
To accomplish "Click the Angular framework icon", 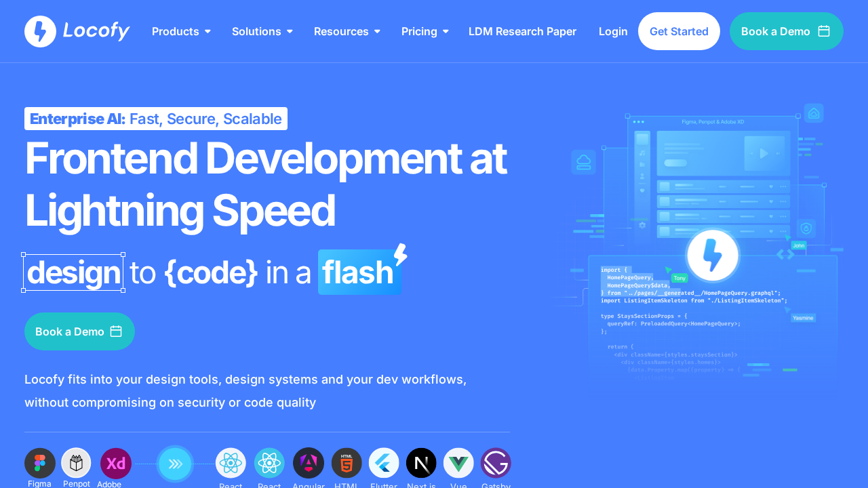I will pyautogui.click(x=309, y=463).
